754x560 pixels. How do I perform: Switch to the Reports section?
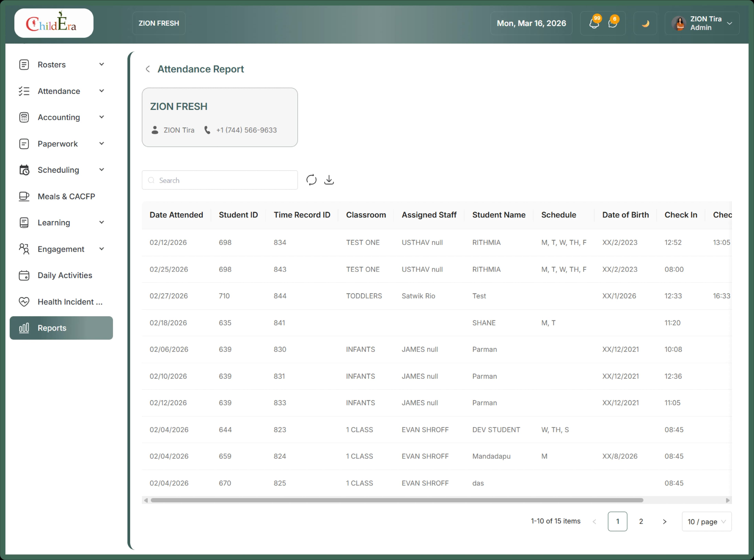click(51, 328)
